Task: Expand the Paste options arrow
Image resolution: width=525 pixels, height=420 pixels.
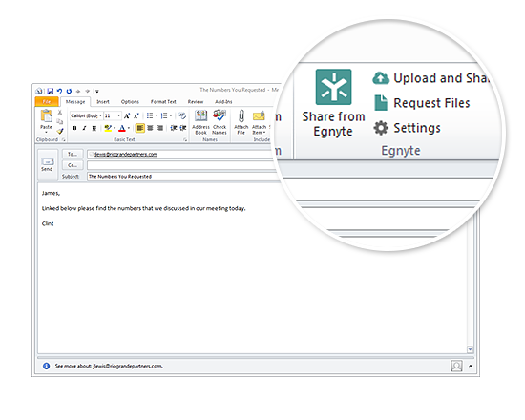Action: pos(46,132)
